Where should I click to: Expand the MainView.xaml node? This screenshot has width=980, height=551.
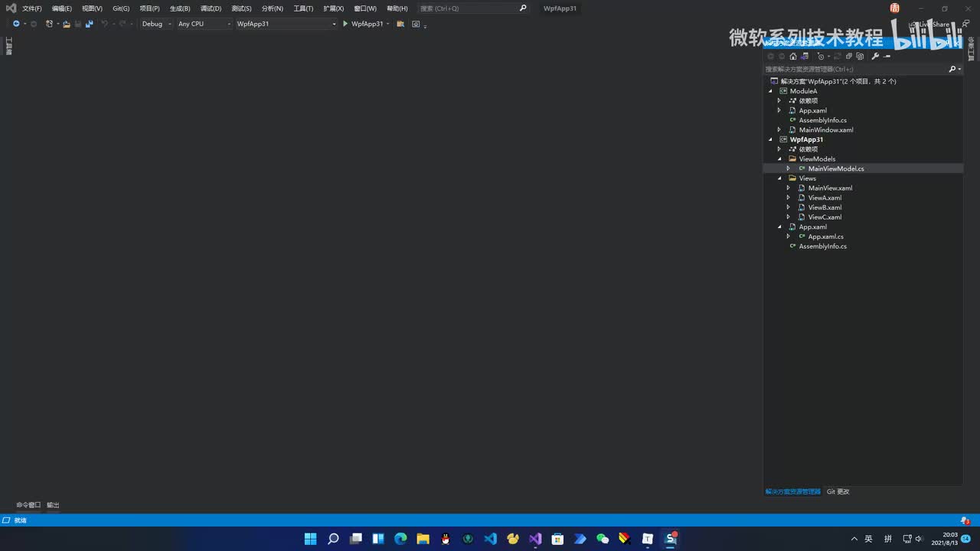pos(789,188)
